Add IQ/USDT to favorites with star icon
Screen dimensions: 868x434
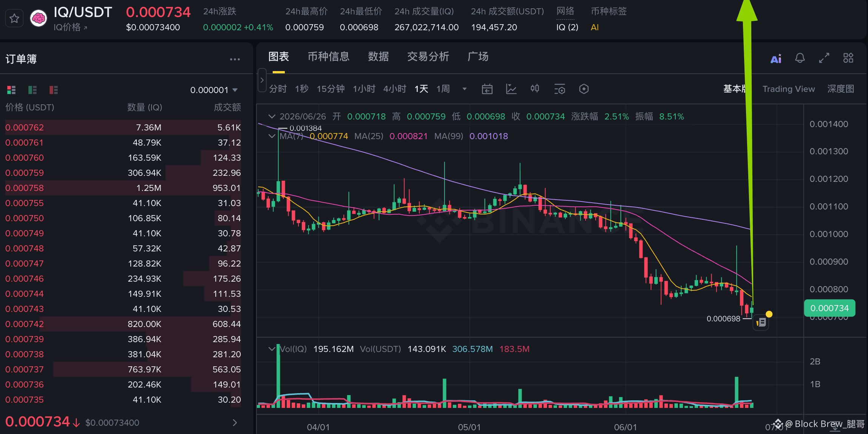click(x=14, y=18)
